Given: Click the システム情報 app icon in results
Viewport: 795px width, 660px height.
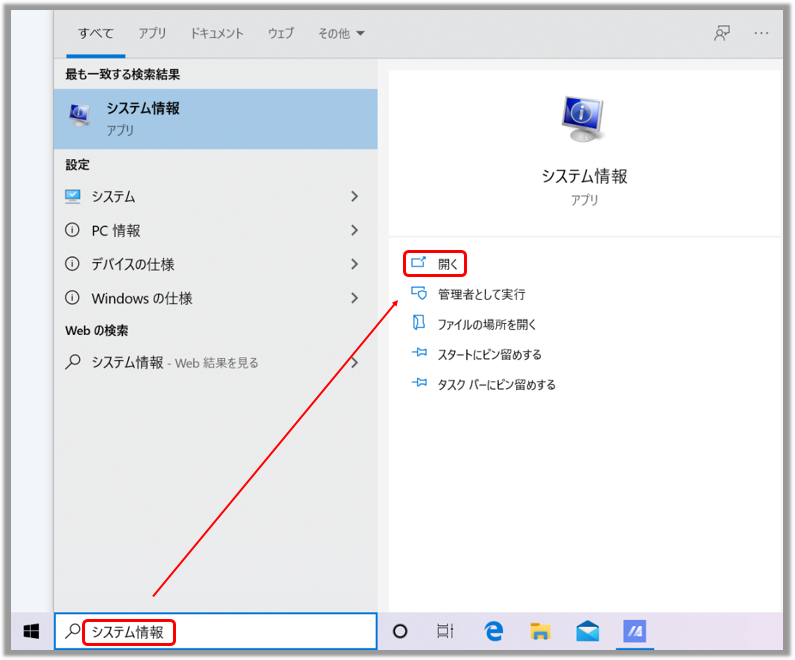Looking at the screenshot, I should pyautogui.click(x=80, y=115).
